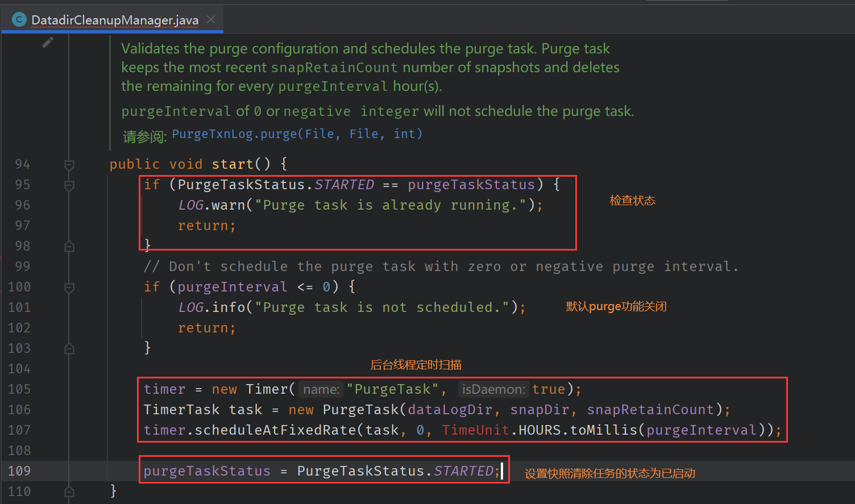Select line number 105 in the gutter
The width and height of the screenshot is (855, 504).
tap(19, 389)
